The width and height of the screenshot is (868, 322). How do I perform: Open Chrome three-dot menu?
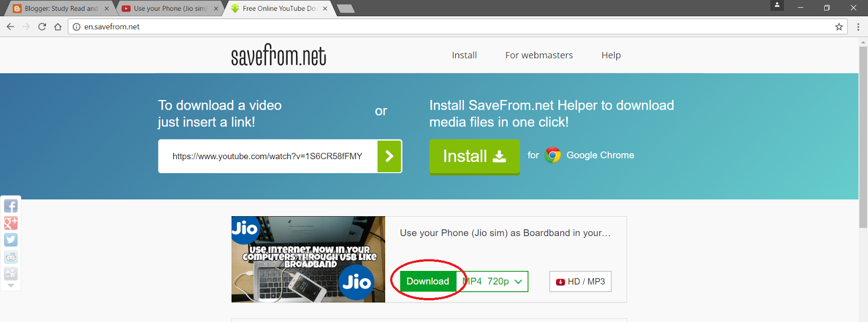pos(858,27)
